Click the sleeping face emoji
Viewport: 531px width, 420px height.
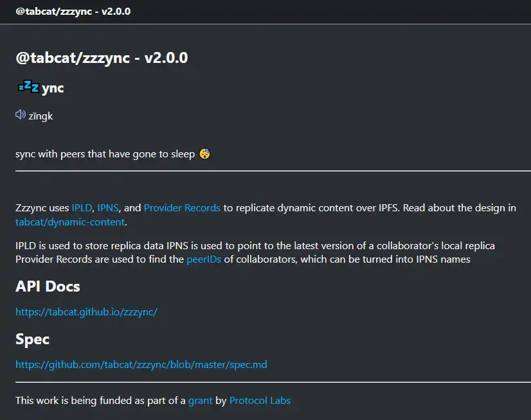coord(204,154)
